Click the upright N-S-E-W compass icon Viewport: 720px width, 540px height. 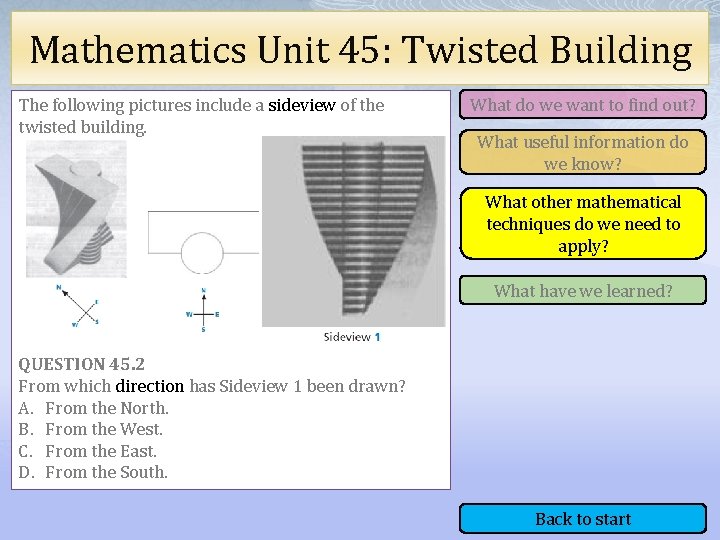coord(203,310)
